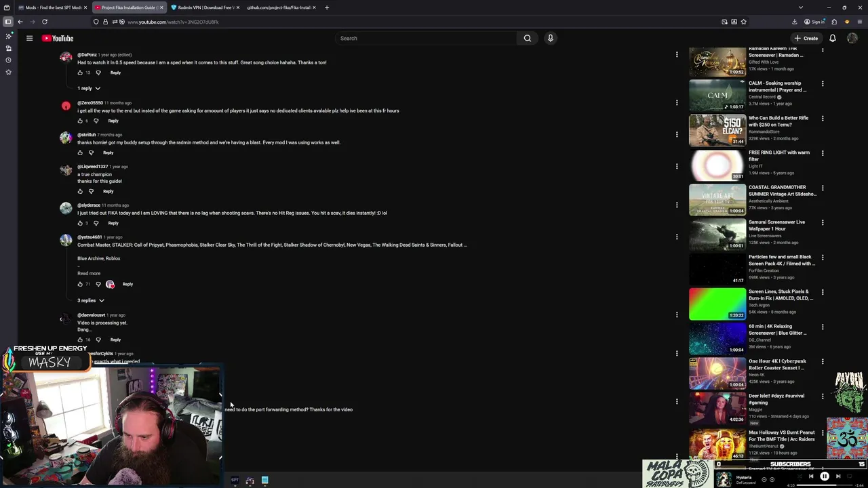The image size is (868, 488).
Task: Bookmark this page with the address bar star
Action: [744, 22]
